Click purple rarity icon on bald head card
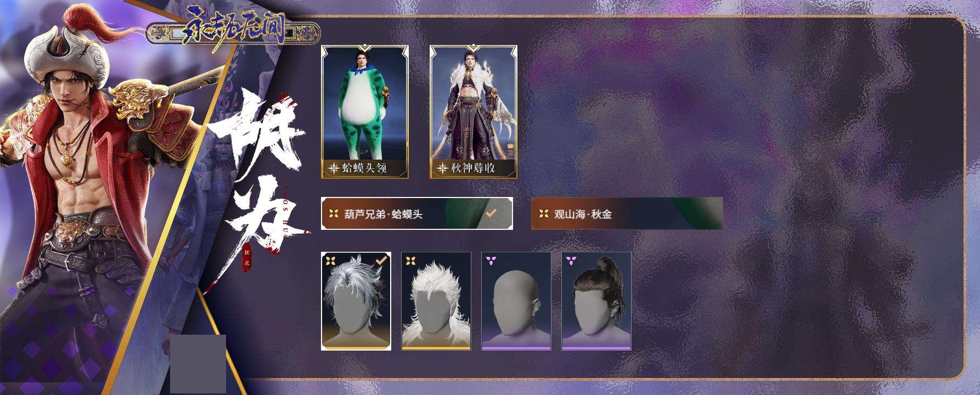 491,260
